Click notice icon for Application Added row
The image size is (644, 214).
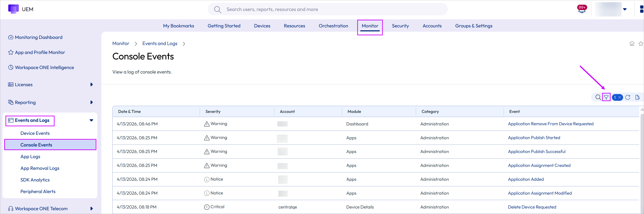coord(207,180)
